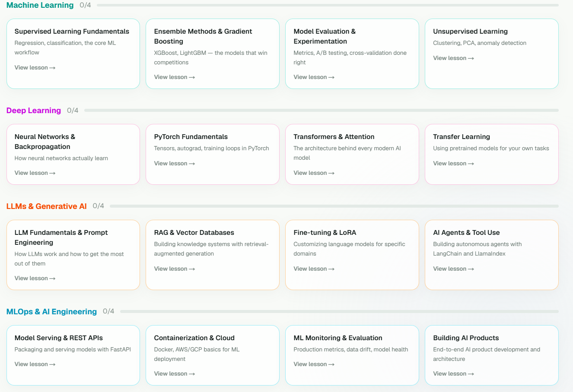Click the Machine Learning section heading
This screenshot has width=573, height=392.
click(x=40, y=5)
